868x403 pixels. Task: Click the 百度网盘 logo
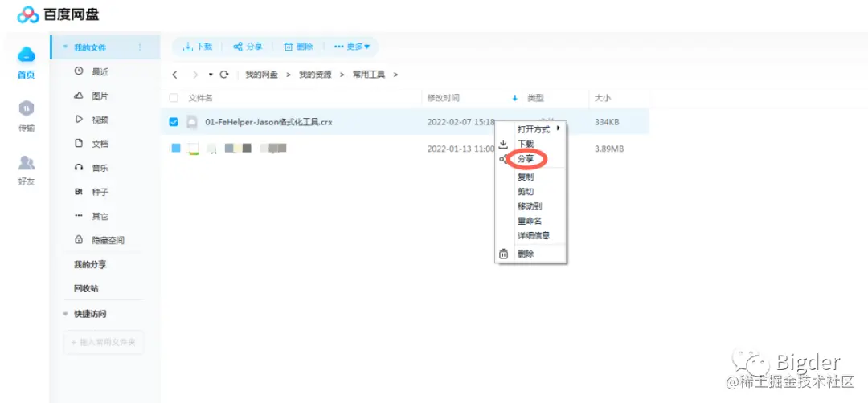click(58, 15)
